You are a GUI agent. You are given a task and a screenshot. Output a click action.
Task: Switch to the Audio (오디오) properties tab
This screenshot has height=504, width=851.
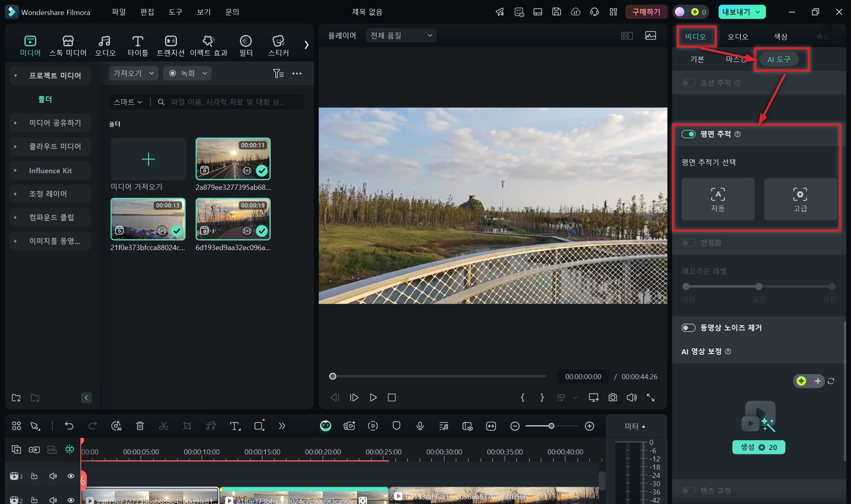(738, 37)
